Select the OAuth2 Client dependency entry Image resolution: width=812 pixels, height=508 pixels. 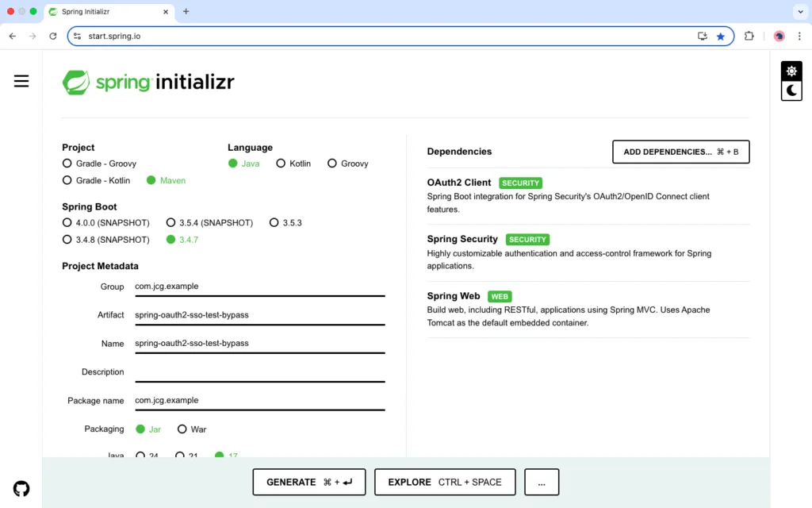coord(588,196)
